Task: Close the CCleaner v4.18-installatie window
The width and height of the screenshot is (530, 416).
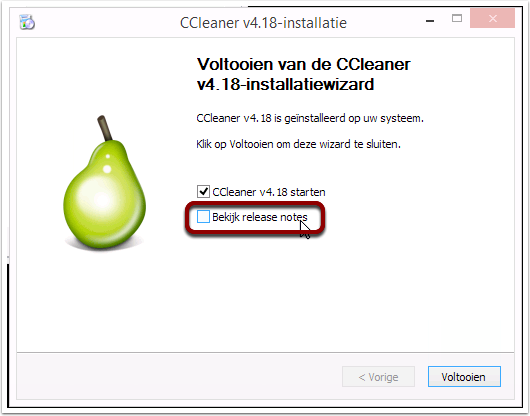Action: tap(492, 18)
